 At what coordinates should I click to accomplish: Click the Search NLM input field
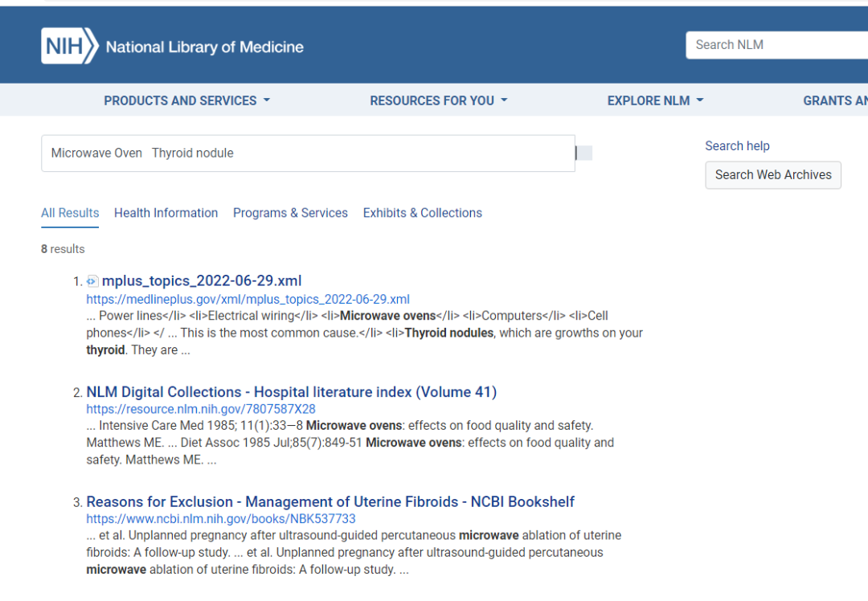776,45
